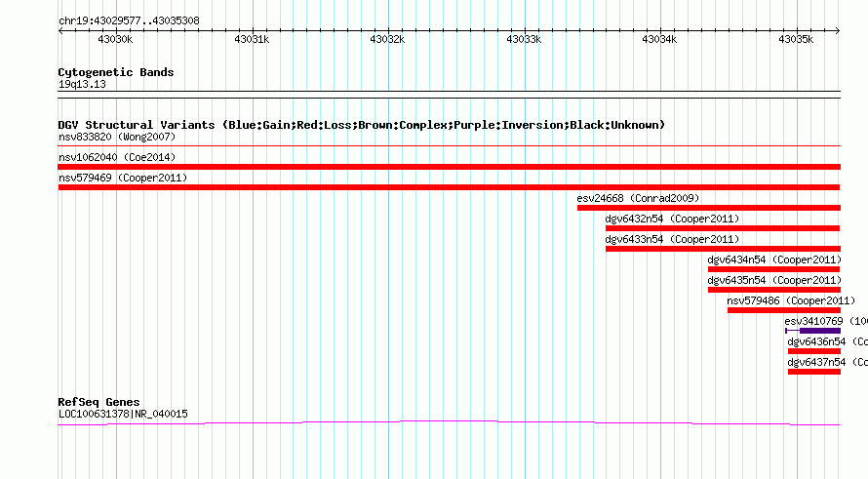The image size is (868, 479).
Task: Click the purple esv3410769 inversion bar
Action: coord(812,331)
